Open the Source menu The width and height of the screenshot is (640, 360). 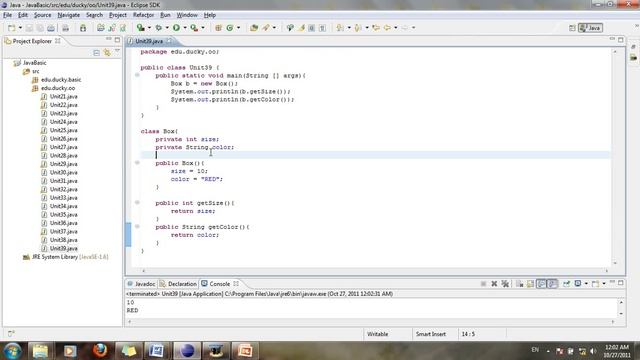point(42,15)
